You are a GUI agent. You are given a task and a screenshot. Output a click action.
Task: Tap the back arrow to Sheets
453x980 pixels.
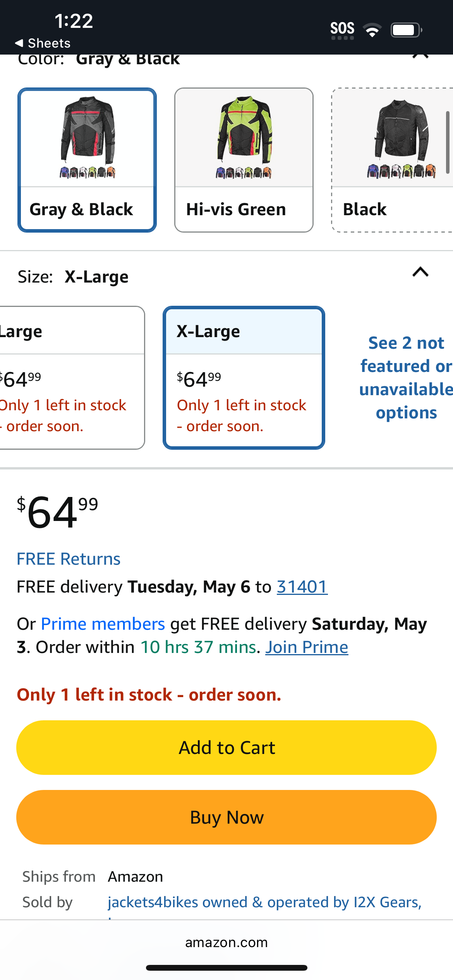(43, 43)
